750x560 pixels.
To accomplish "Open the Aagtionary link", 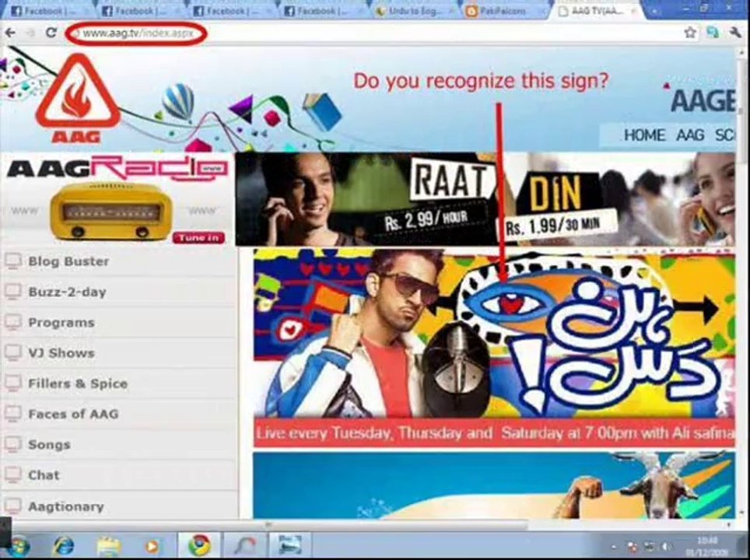I will 66,506.
